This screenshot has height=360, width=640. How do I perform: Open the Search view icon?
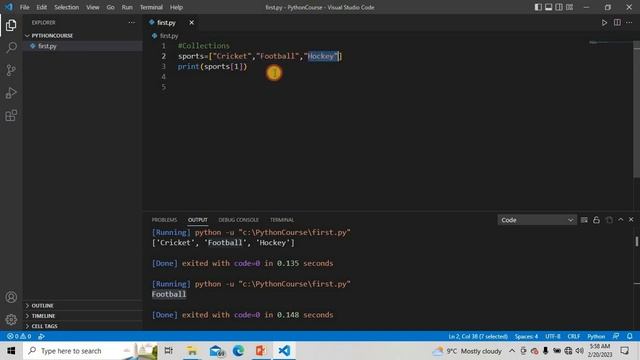click(x=11, y=47)
